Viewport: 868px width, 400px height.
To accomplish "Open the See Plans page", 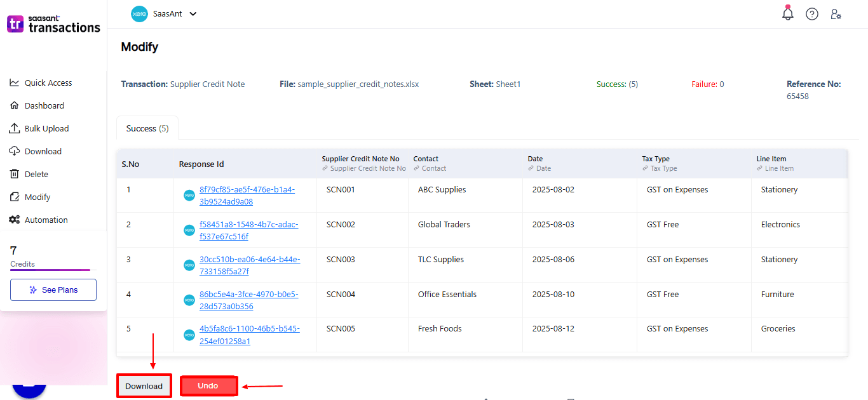I will coord(53,290).
